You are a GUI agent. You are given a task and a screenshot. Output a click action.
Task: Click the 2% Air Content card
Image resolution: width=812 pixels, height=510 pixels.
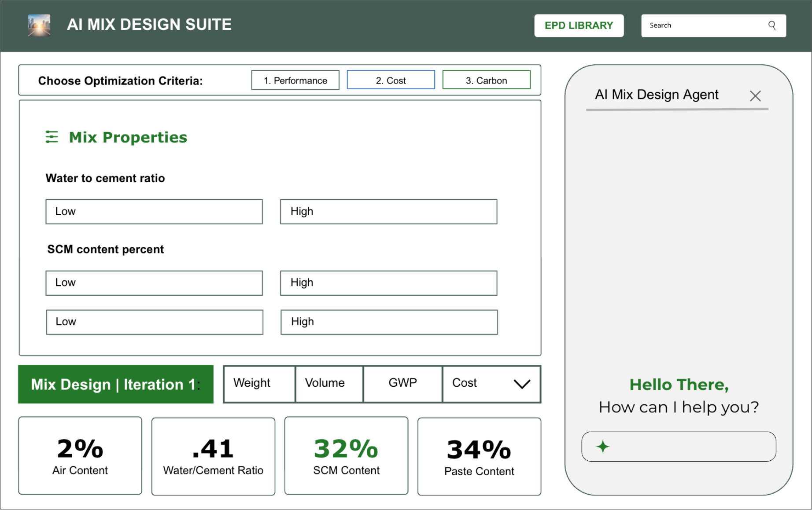[x=80, y=456]
